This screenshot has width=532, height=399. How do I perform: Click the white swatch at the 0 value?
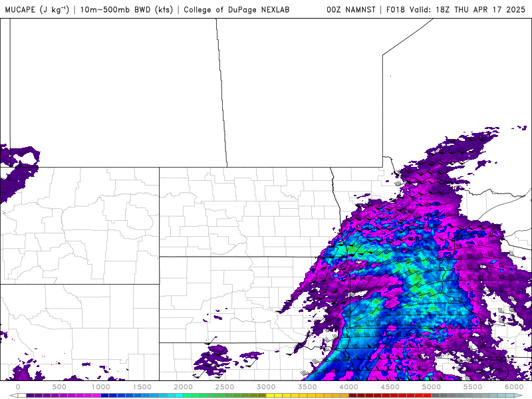point(22,395)
